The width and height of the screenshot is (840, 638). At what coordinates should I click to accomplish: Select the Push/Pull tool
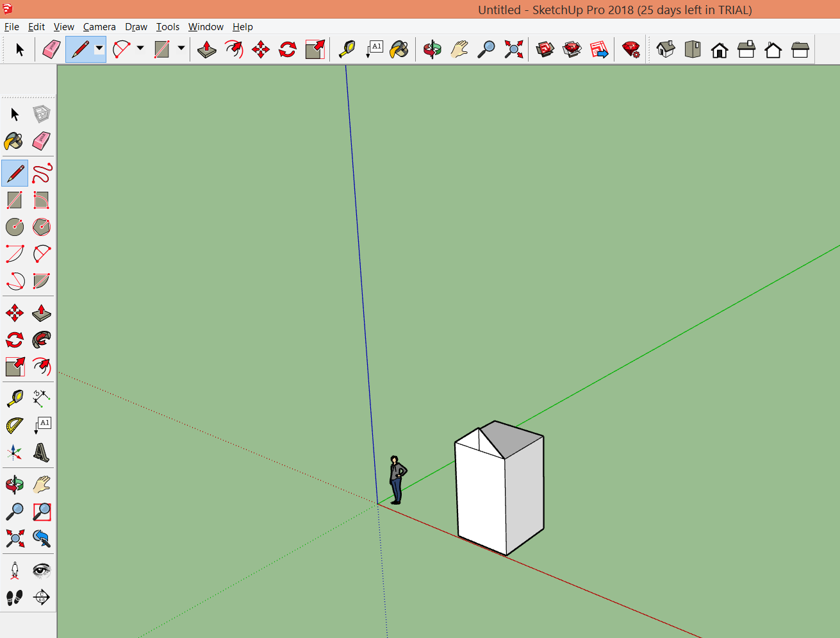(41, 312)
